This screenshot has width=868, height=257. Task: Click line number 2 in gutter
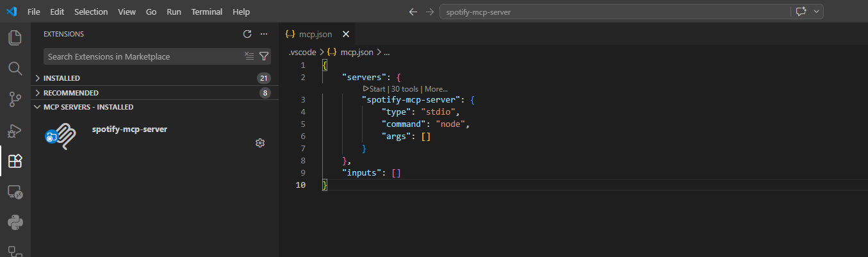(303, 77)
